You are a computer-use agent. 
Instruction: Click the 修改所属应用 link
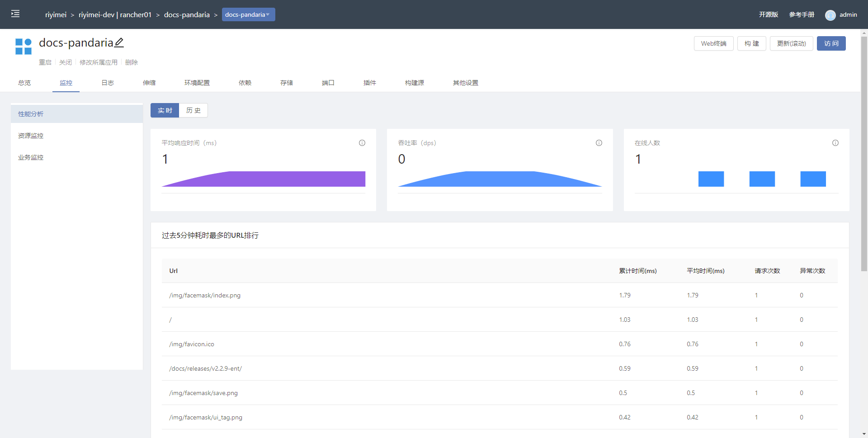(99, 62)
